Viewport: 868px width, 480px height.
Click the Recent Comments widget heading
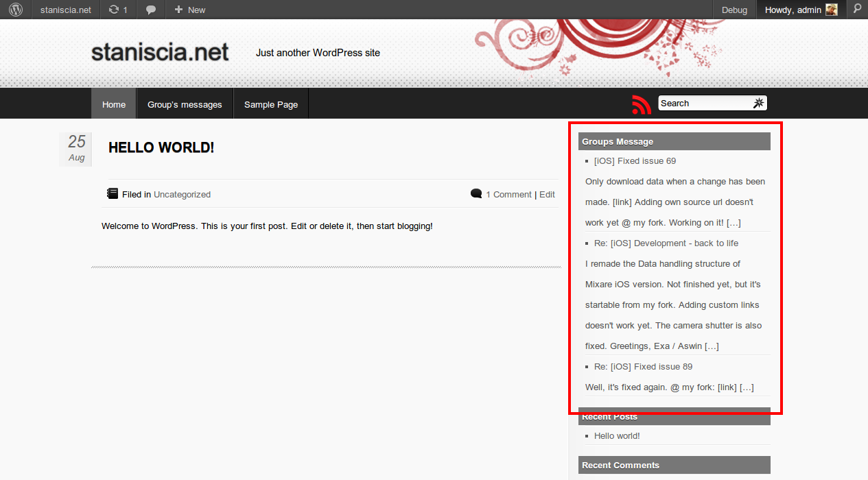pyautogui.click(x=675, y=465)
